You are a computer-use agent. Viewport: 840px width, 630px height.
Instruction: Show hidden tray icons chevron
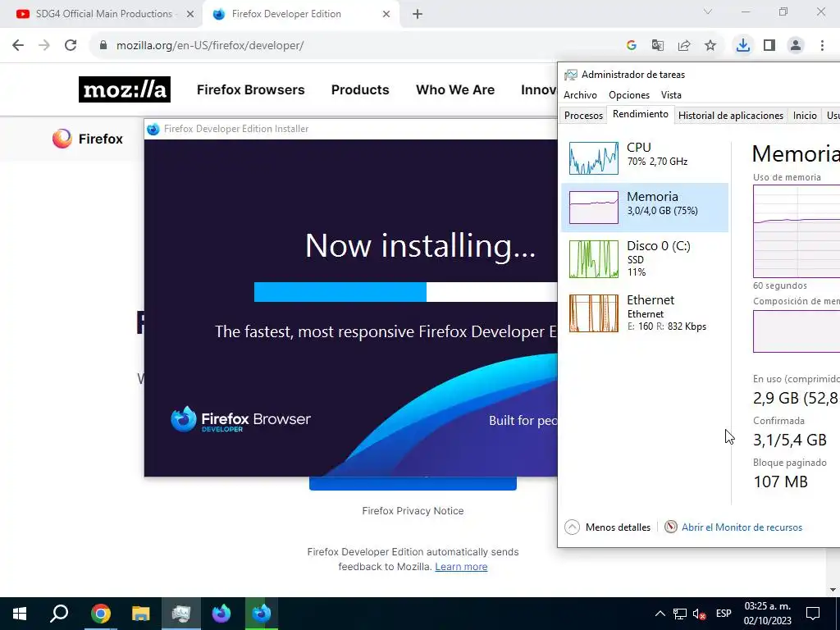[660, 614]
